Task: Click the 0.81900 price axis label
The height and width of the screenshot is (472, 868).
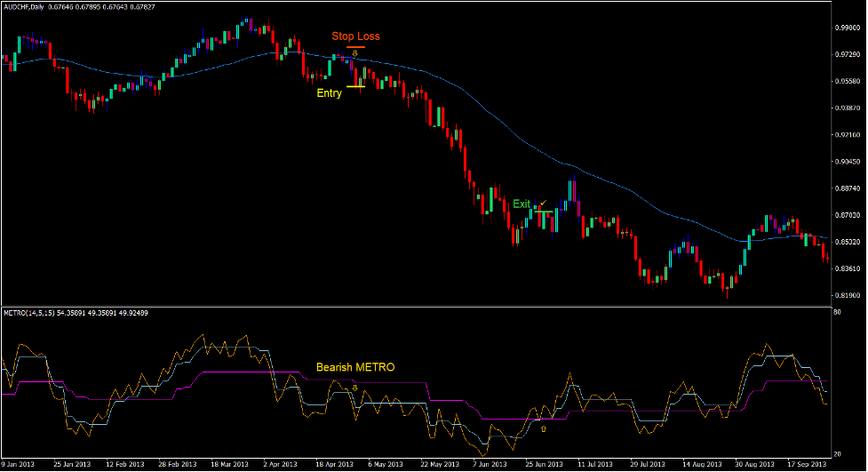Action: coord(848,295)
